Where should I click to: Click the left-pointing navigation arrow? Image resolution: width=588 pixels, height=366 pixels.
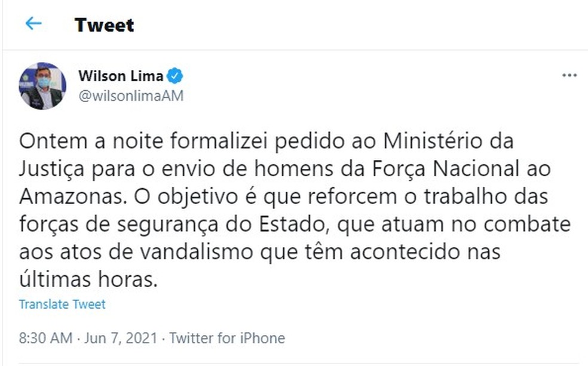click(33, 24)
